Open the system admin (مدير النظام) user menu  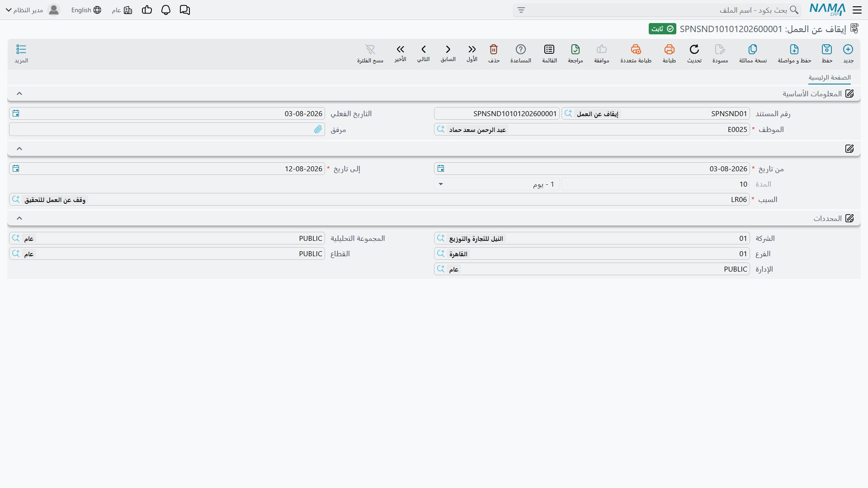pos(33,10)
